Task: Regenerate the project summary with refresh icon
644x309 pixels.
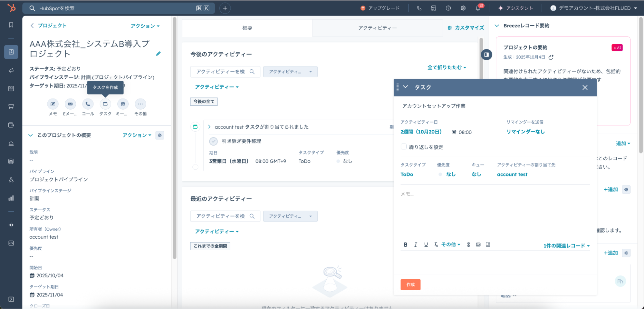Action: [x=551, y=57]
